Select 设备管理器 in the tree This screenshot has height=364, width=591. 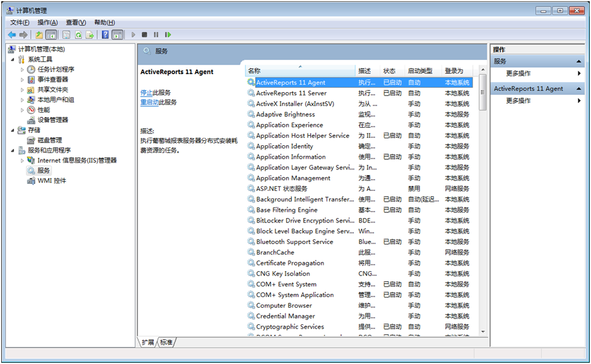click(53, 120)
